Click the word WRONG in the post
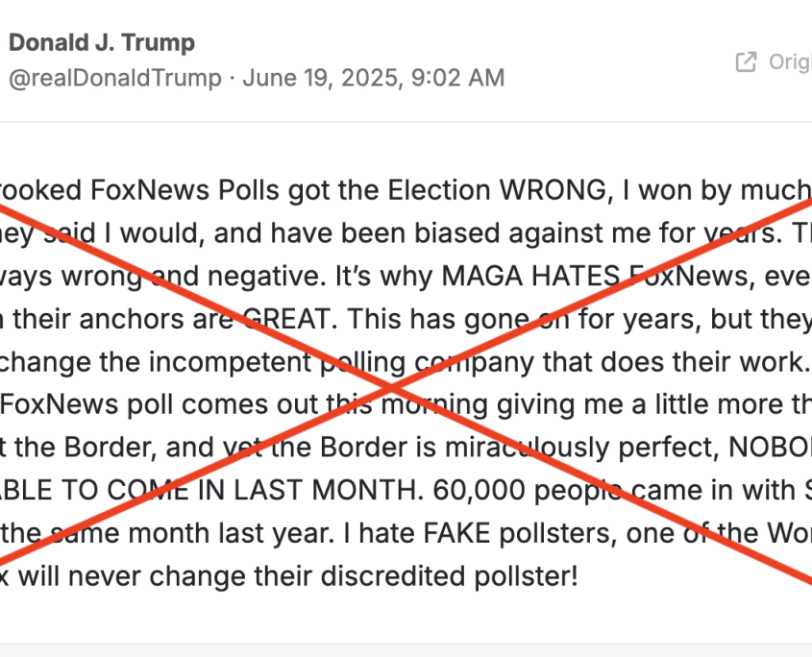This screenshot has height=657, width=812. pyautogui.click(x=553, y=190)
